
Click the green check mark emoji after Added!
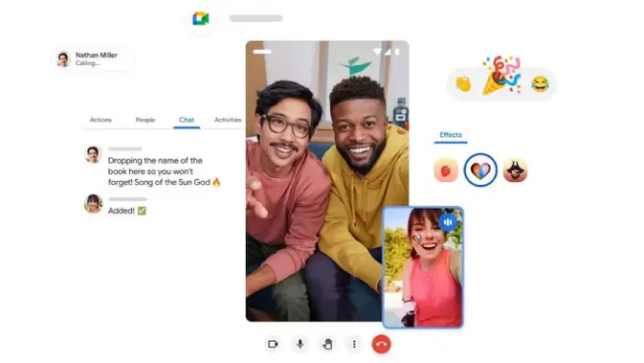(x=142, y=211)
